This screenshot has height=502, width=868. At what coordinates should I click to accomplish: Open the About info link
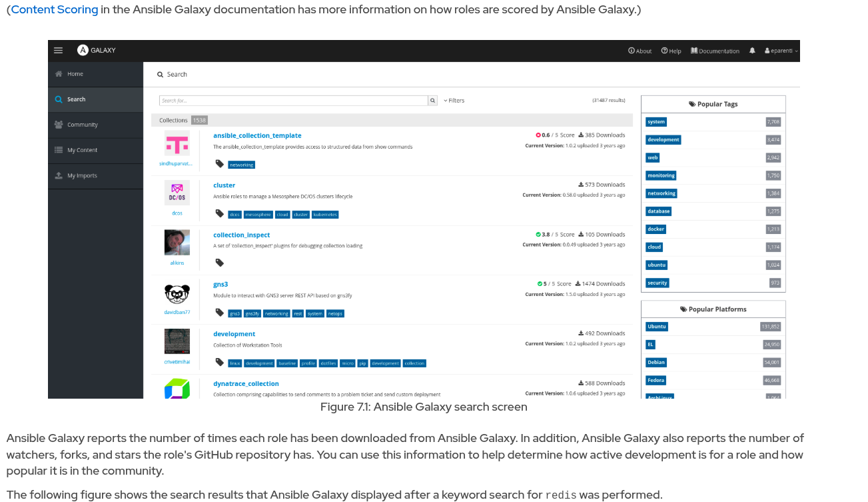coord(640,51)
